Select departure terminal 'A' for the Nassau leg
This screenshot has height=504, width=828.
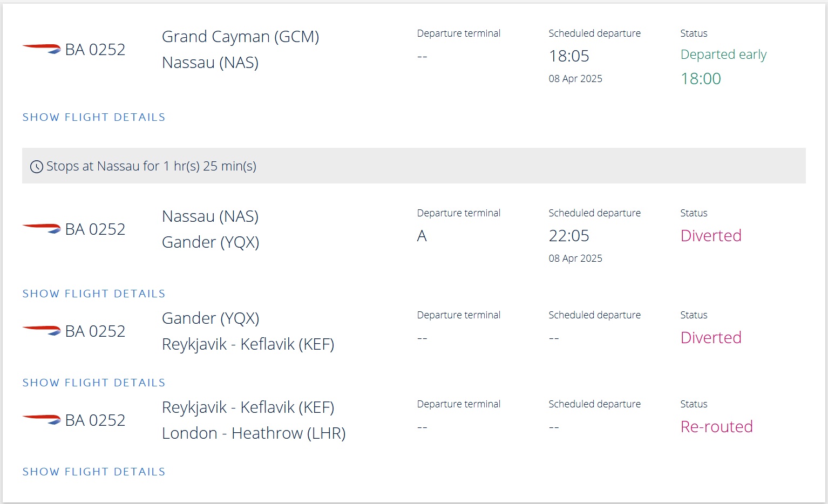click(422, 236)
